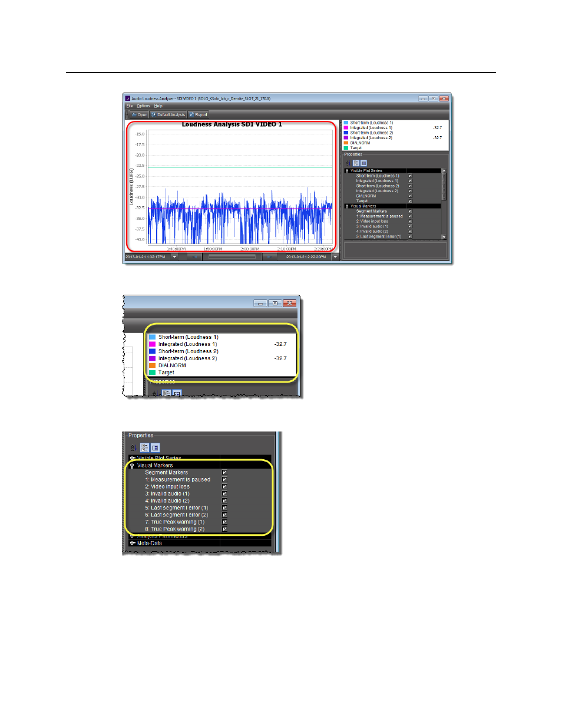Viewport: 562px width, 728px height.
Task: Click the time range scroll slider below the chart
Action: [232, 257]
